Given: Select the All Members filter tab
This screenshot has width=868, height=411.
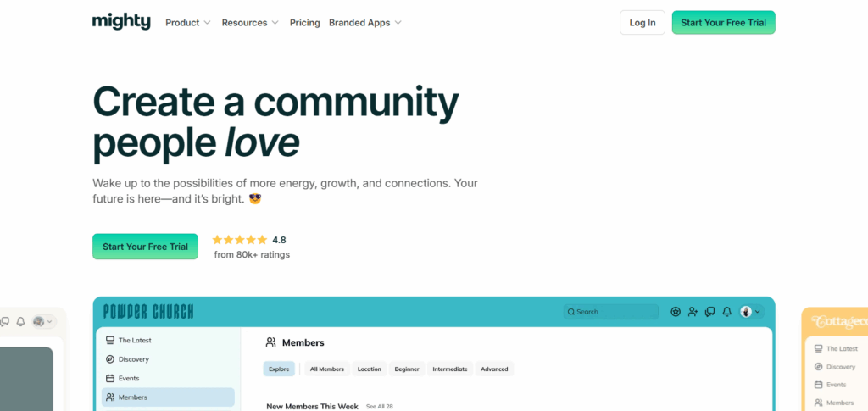Looking at the screenshot, I should point(327,369).
